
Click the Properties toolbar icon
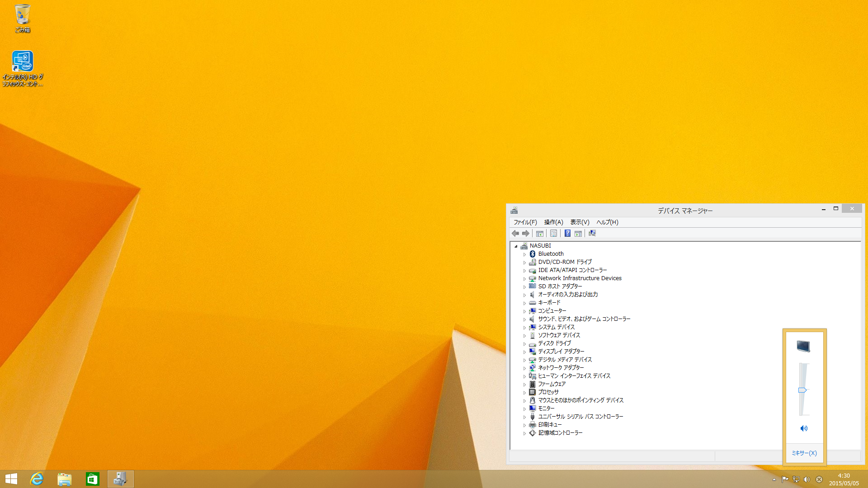(553, 233)
